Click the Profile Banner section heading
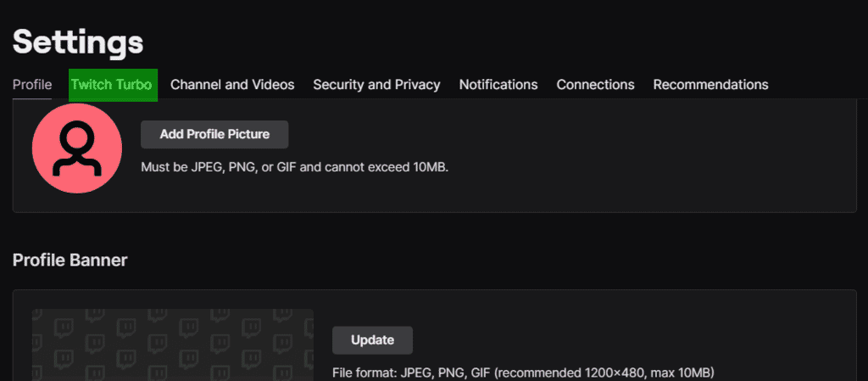The image size is (868, 381). tap(70, 260)
